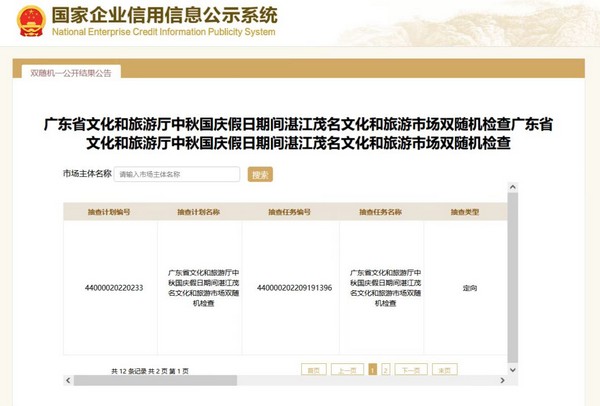
Task: Click the 抽查类型 column header
Action: pos(465,212)
